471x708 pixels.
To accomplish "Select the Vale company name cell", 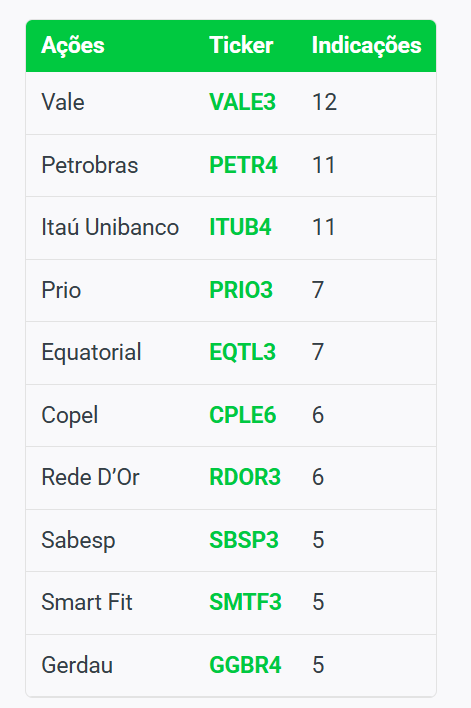I will 63,102.
